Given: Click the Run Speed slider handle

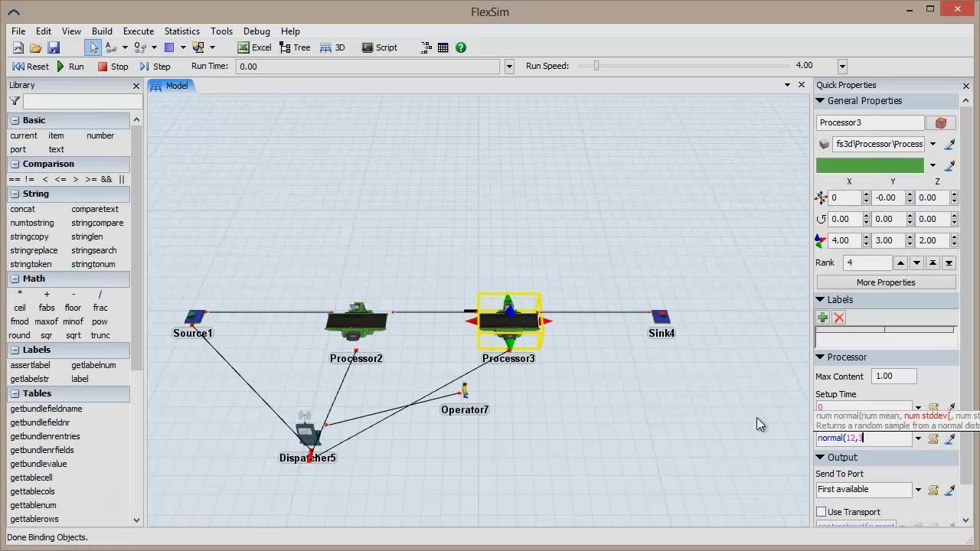Looking at the screenshot, I should point(596,66).
